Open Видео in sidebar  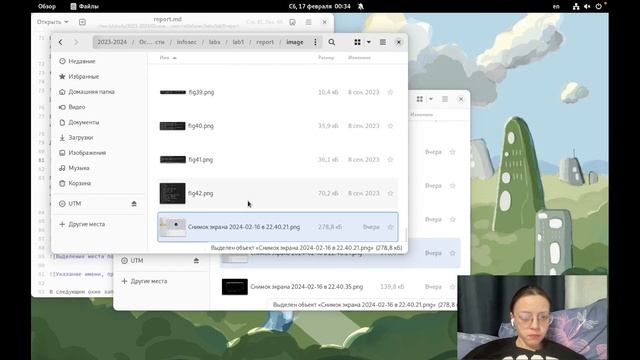tap(99, 107)
